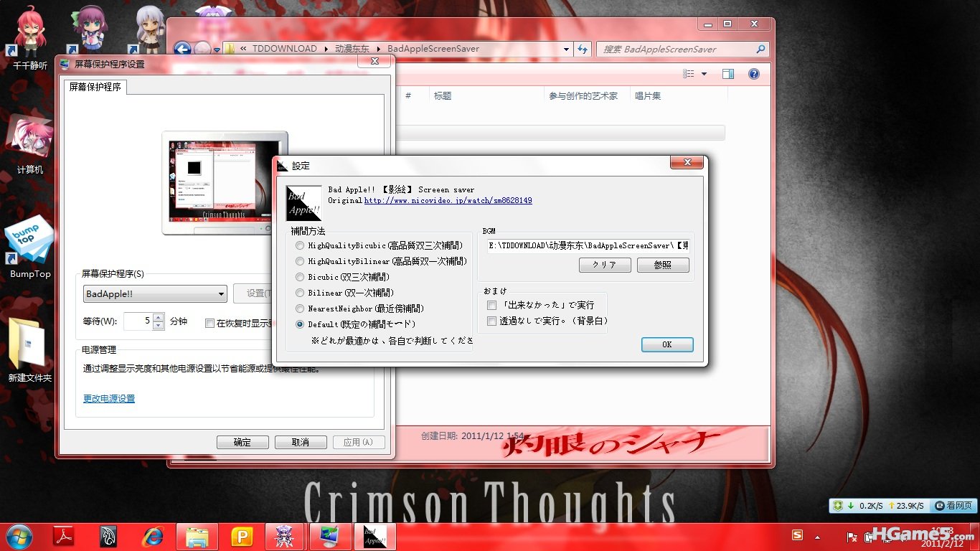Click the クリア button for BGM
This screenshot has height=551, width=980.
pos(605,265)
